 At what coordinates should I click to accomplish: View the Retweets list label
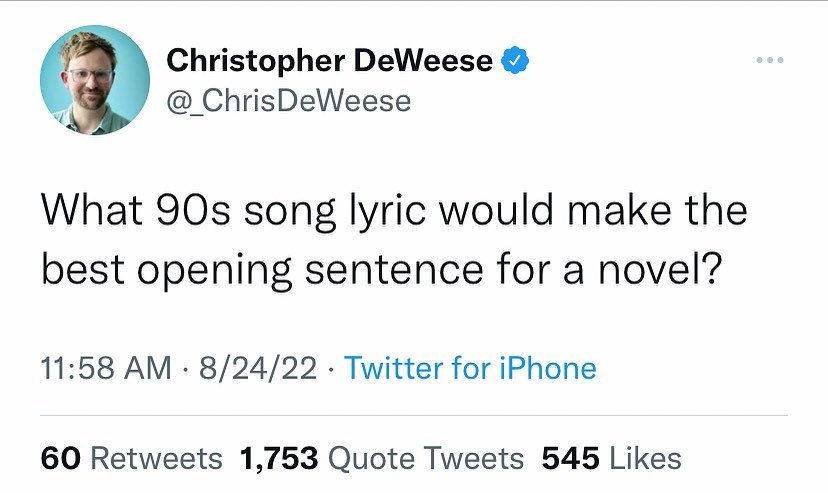(x=156, y=458)
